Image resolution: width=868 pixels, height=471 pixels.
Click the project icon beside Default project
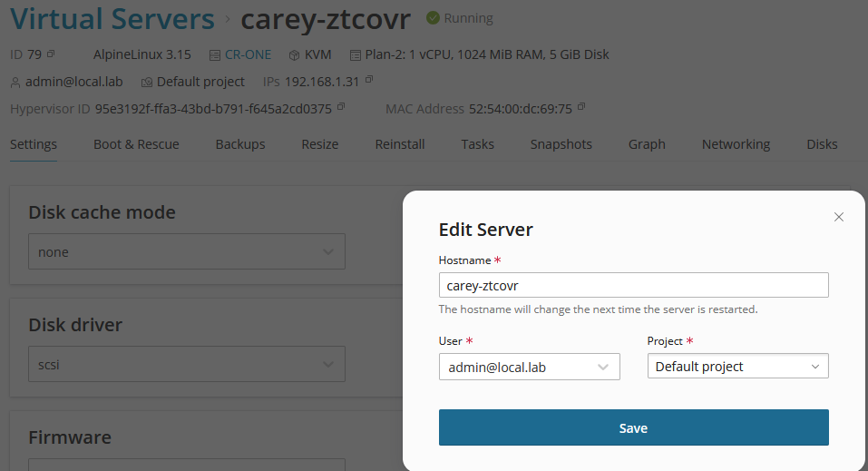[x=147, y=83]
